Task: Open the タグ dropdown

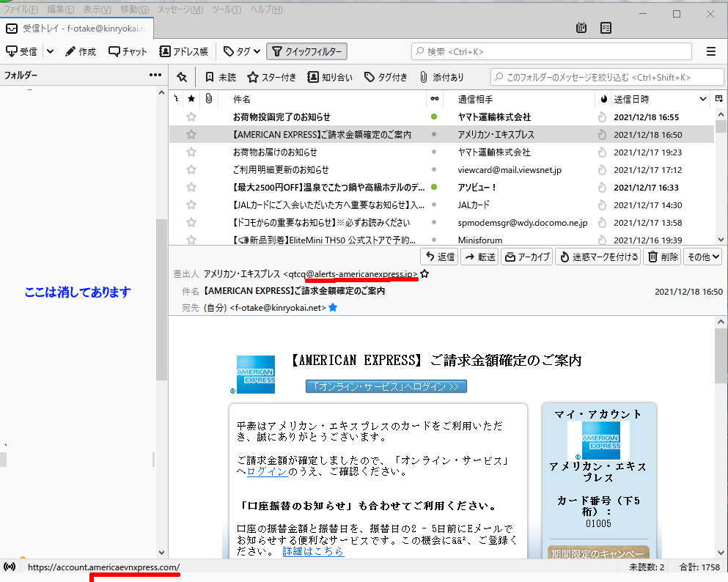Action: click(x=241, y=51)
